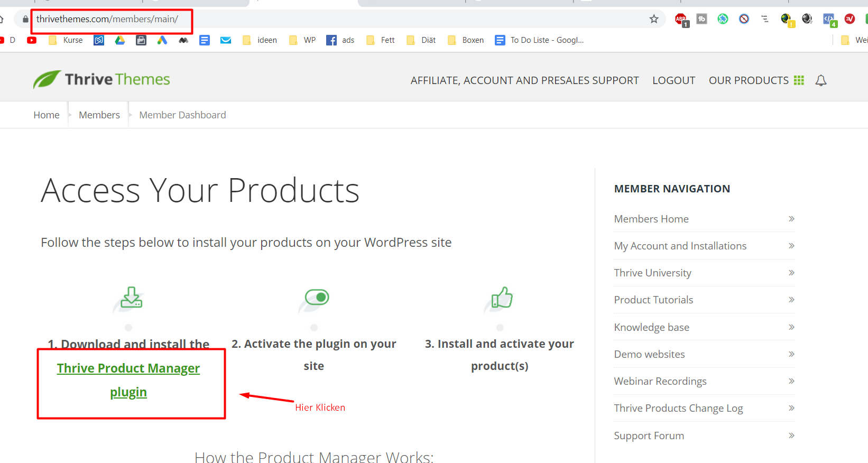Image resolution: width=868 pixels, height=463 pixels.
Task: Open Product Tutorials navigation item
Action: (x=704, y=300)
